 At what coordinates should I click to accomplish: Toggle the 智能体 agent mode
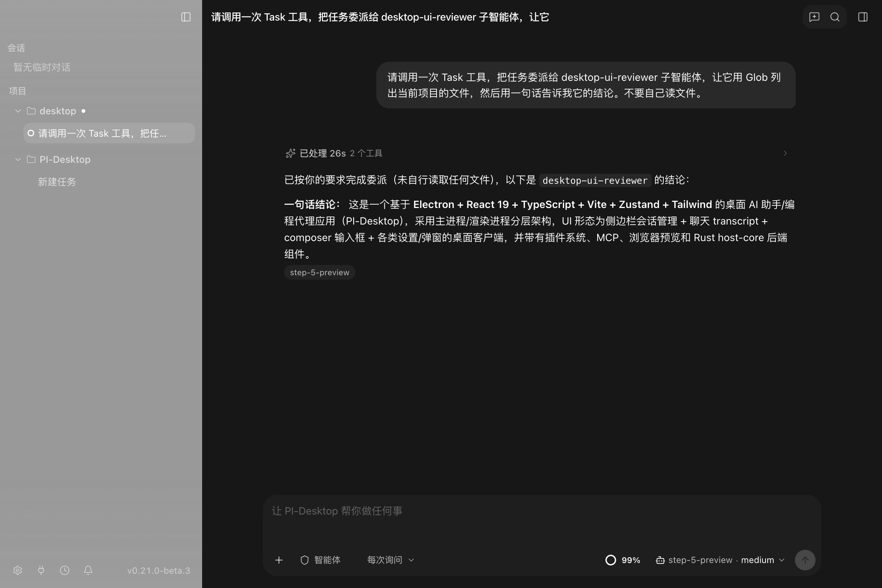pyautogui.click(x=320, y=560)
